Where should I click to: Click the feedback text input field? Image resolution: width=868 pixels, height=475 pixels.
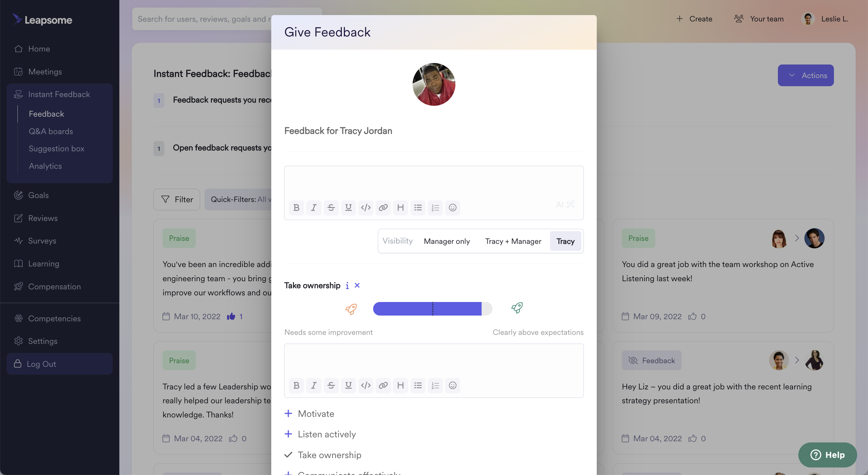pyautogui.click(x=433, y=182)
